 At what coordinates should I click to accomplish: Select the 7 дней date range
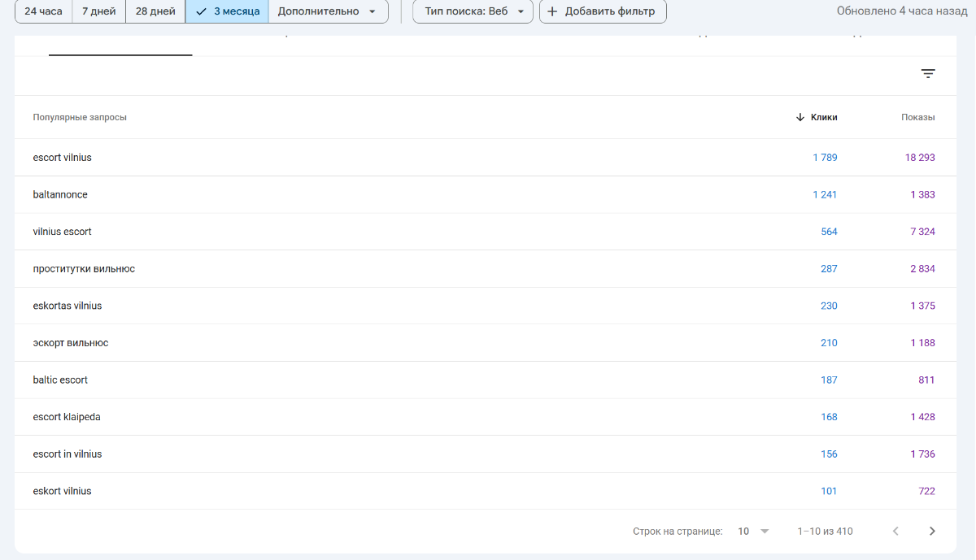(x=98, y=11)
